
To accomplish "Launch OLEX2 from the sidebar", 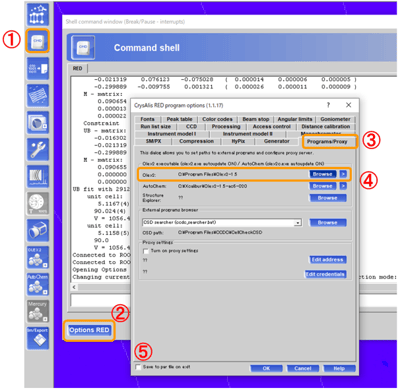I will pos(38,257).
